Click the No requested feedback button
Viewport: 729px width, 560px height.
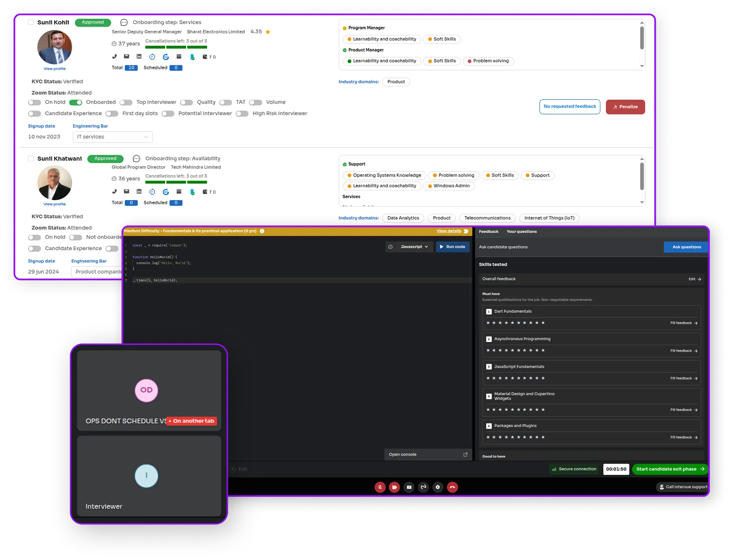coord(569,107)
